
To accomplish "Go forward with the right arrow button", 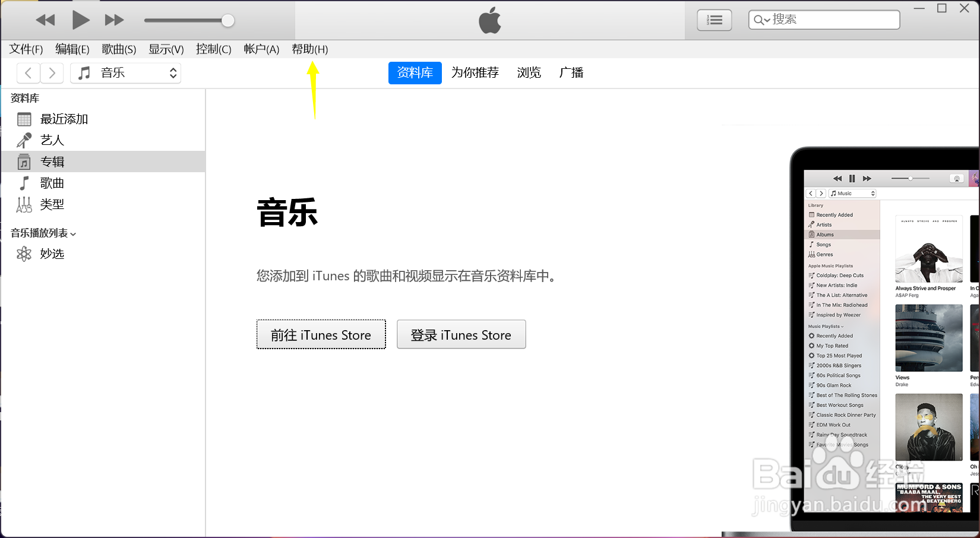I will 52,73.
